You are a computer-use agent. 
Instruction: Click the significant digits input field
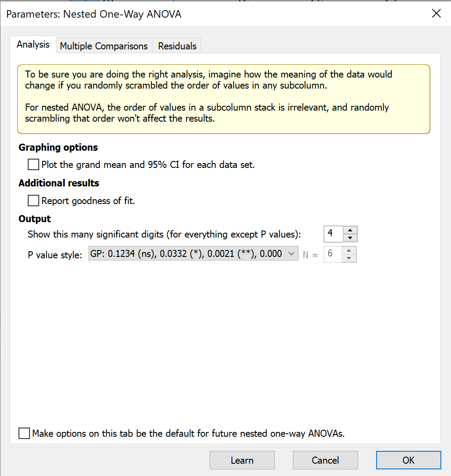[x=333, y=234]
